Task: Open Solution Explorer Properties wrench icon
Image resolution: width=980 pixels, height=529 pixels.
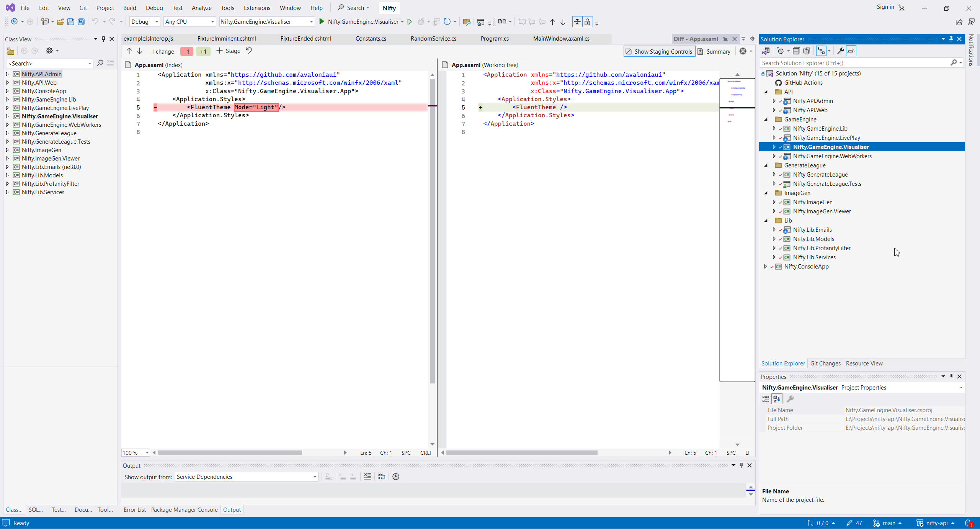Action: point(840,51)
